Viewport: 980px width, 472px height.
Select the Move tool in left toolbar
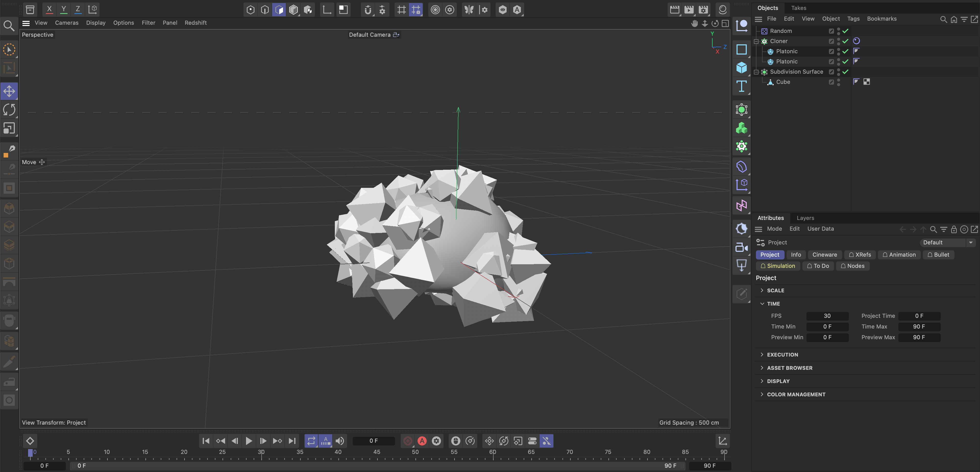pos(9,91)
